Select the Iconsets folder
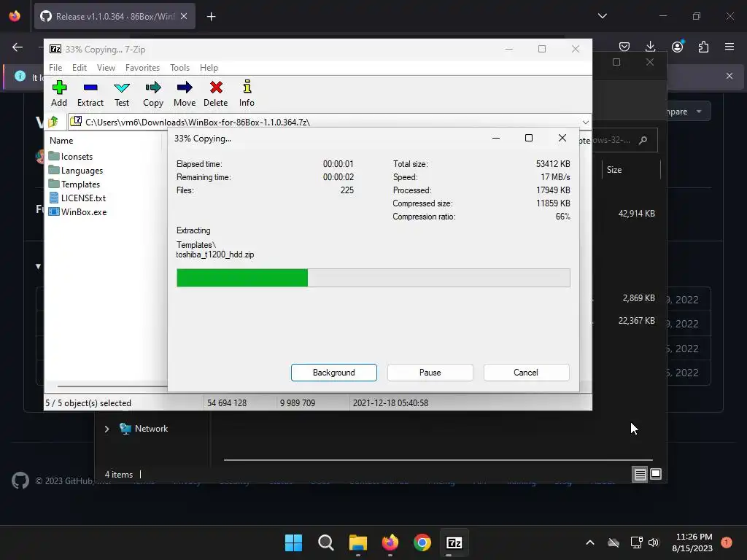This screenshot has width=747, height=560. [71, 157]
